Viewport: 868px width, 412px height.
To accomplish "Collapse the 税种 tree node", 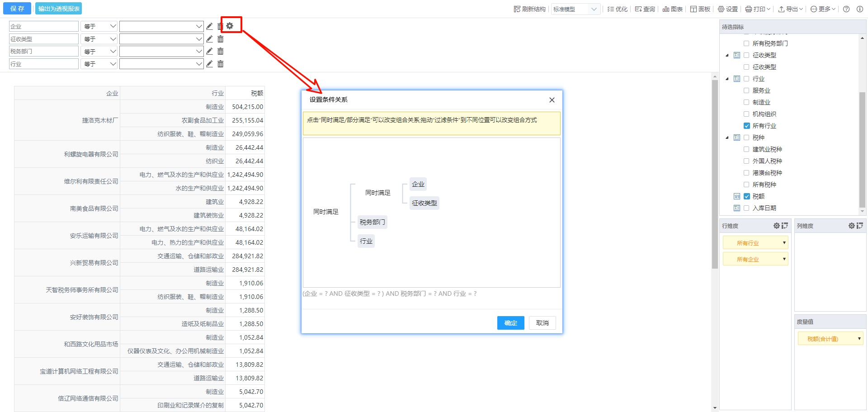I will [x=727, y=137].
